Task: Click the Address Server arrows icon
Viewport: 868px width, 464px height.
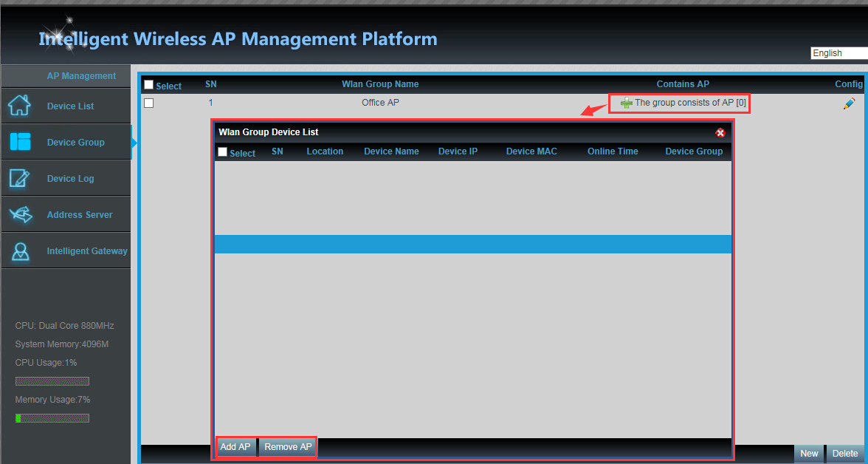Action: pyautogui.click(x=20, y=214)
